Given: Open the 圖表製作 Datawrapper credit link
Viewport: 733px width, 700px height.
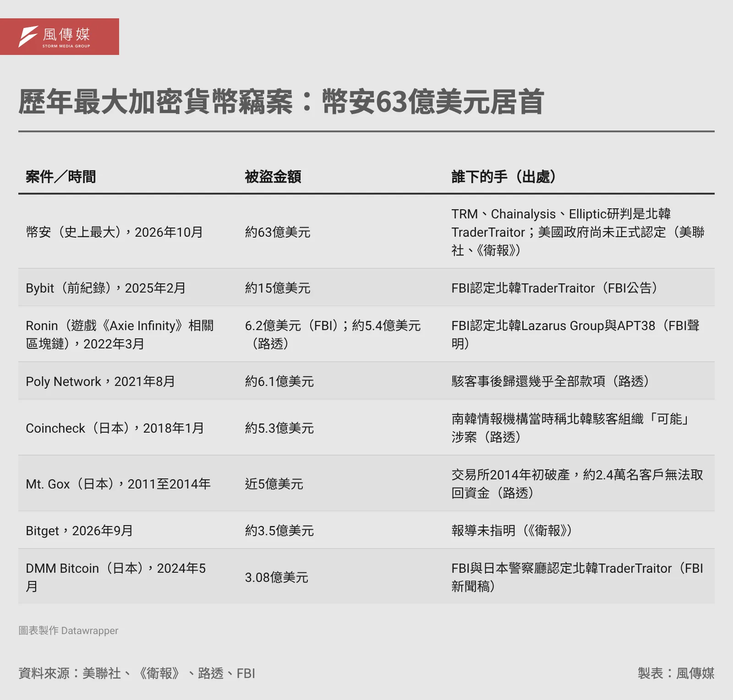Looking at the screenshot, I should click(x=68, y=631).
